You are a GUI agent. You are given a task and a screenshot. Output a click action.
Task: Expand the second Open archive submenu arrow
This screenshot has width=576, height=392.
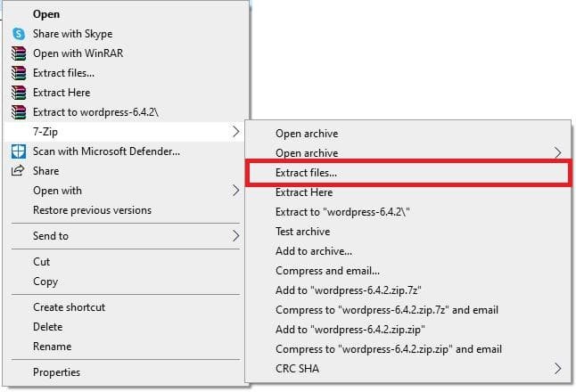(x=558, y=153)
